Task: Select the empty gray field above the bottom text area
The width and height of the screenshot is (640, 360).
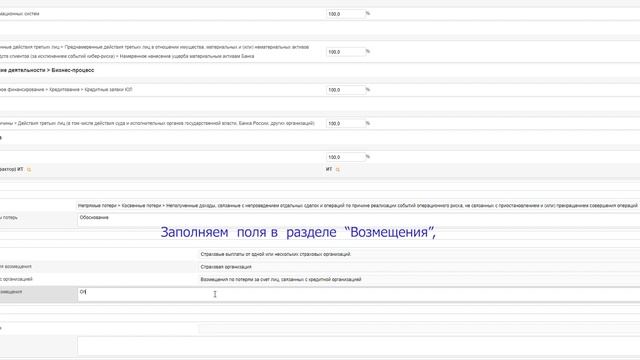Action: pyautogui.click(x=419, y=329)
